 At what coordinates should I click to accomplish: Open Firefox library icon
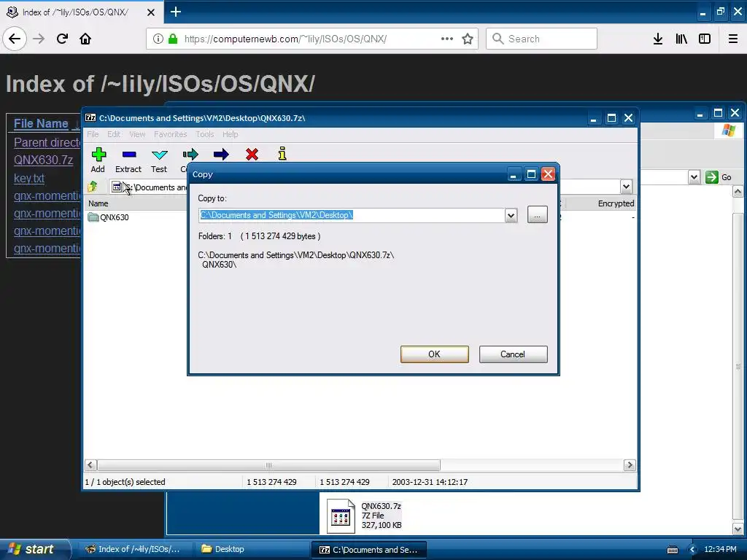point(681,39)
